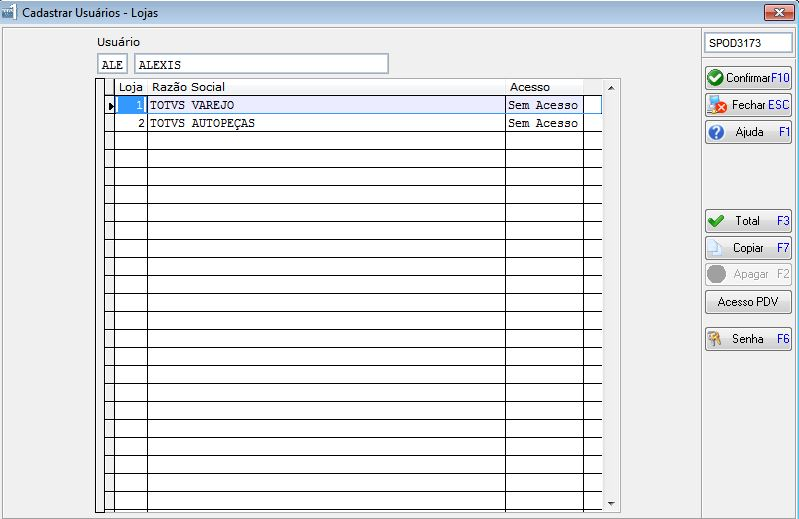Click the Senha F6 password button
The height and width of the screenshot is (519, 799).
pos(748,339)
